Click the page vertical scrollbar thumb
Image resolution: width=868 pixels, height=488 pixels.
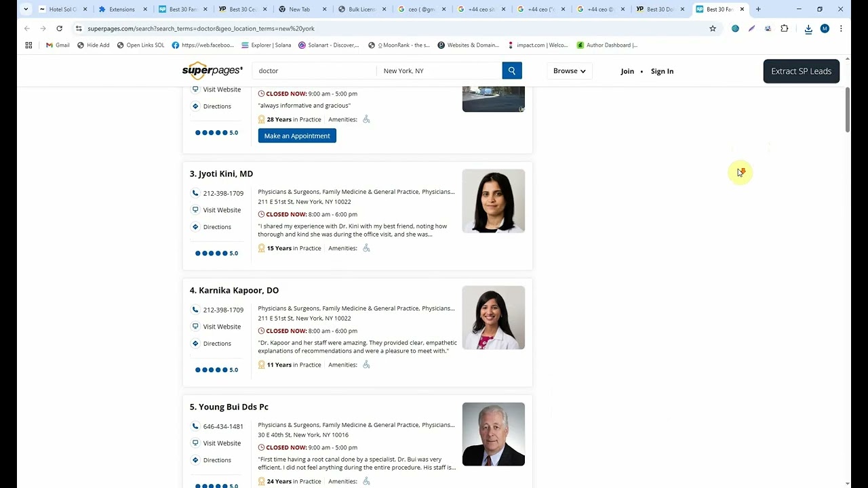tap(847, 110)
